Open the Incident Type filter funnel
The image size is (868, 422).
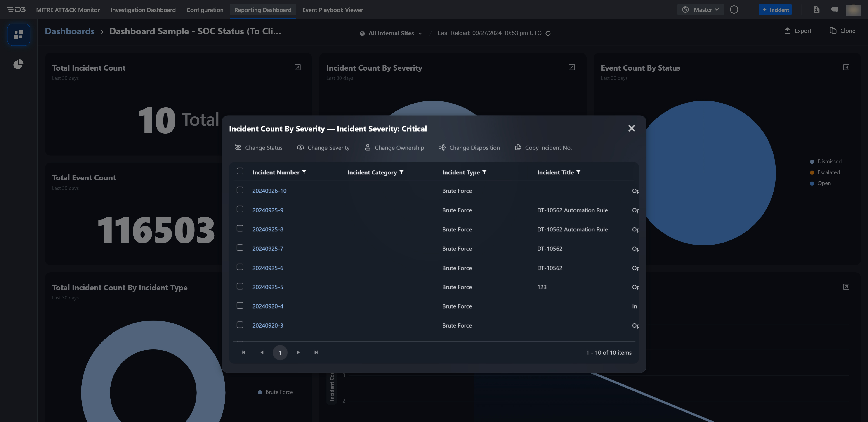(x=484, y=172)
